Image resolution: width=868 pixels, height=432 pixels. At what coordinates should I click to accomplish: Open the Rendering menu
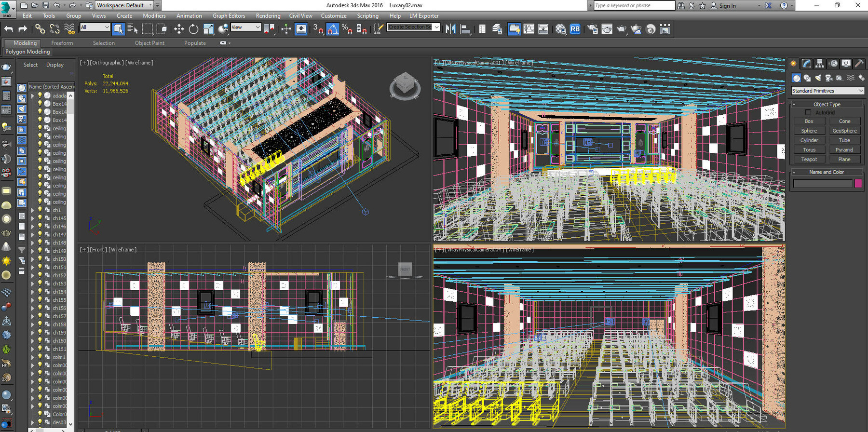[x=268, y=16]
